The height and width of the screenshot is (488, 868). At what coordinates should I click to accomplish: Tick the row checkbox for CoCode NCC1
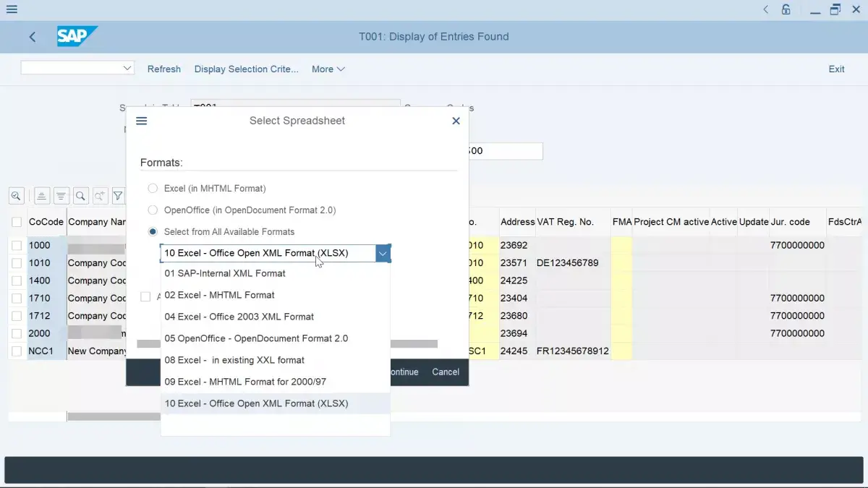[x=17, y=351]
